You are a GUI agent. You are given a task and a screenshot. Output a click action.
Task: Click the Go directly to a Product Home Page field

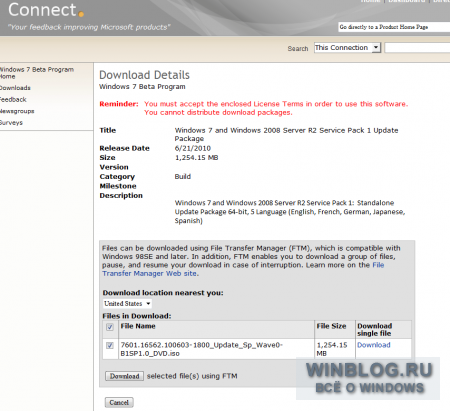pos(394,27)
